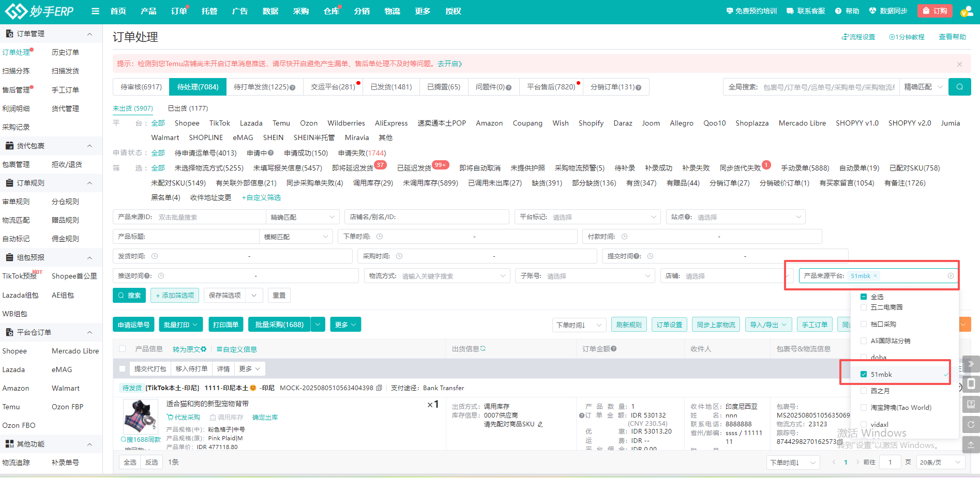Open the 20条/页 page size dropdown
980x478 pixels.
click(x=940, y=462)
